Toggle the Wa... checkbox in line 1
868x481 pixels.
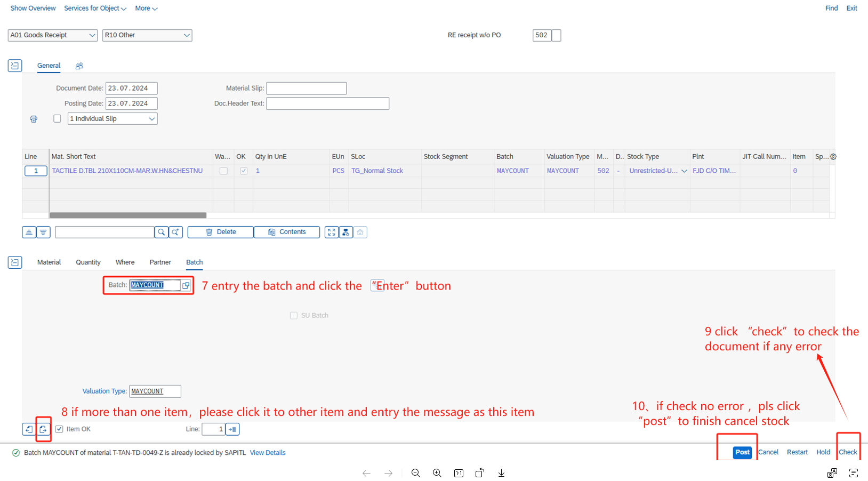pos(223,171)
